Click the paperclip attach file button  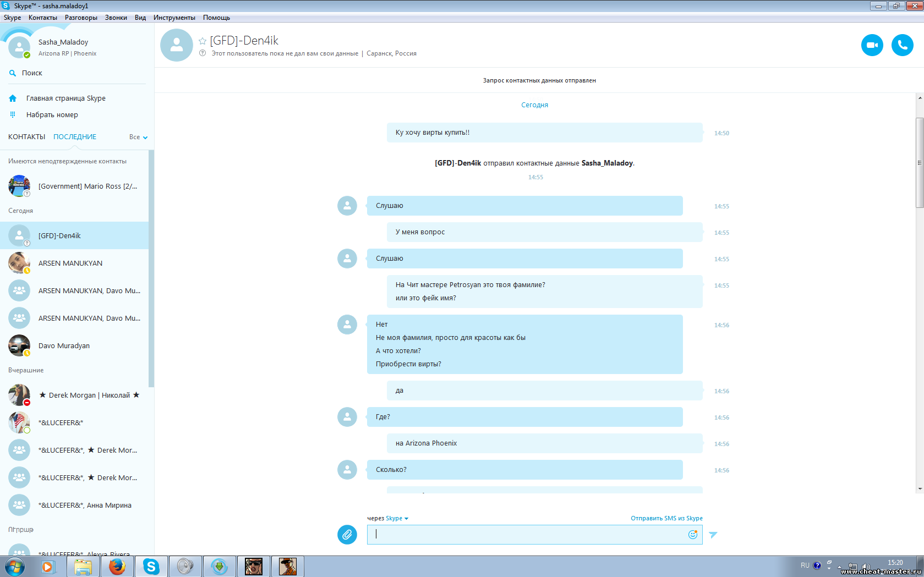[347, 534]
